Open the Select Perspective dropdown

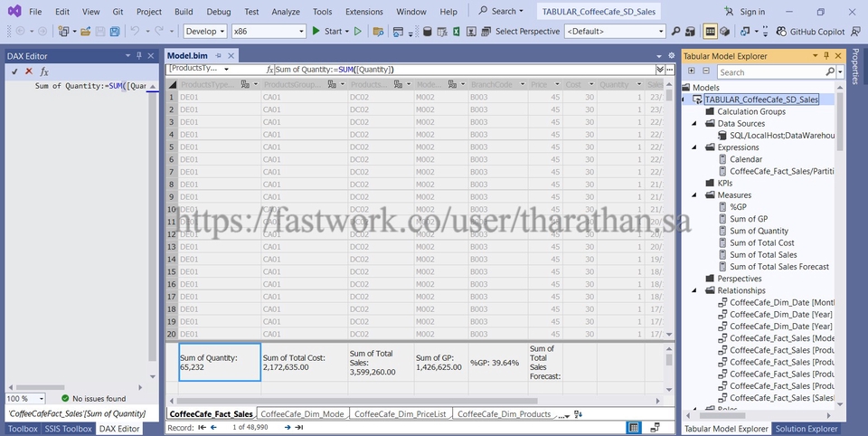point(615,31)
